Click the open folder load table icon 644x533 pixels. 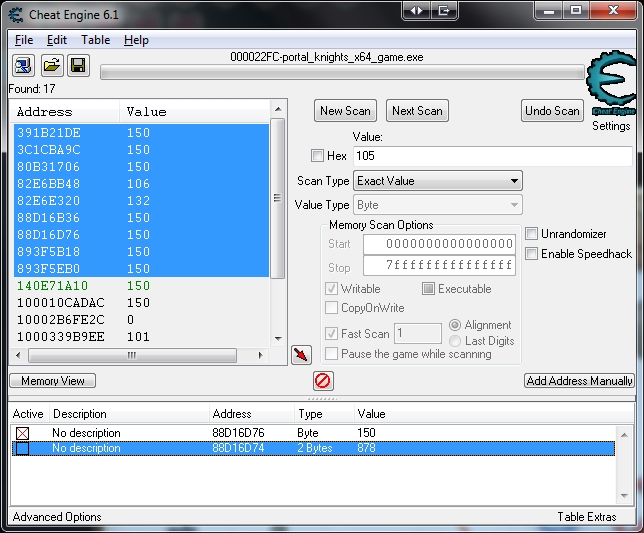51,66
